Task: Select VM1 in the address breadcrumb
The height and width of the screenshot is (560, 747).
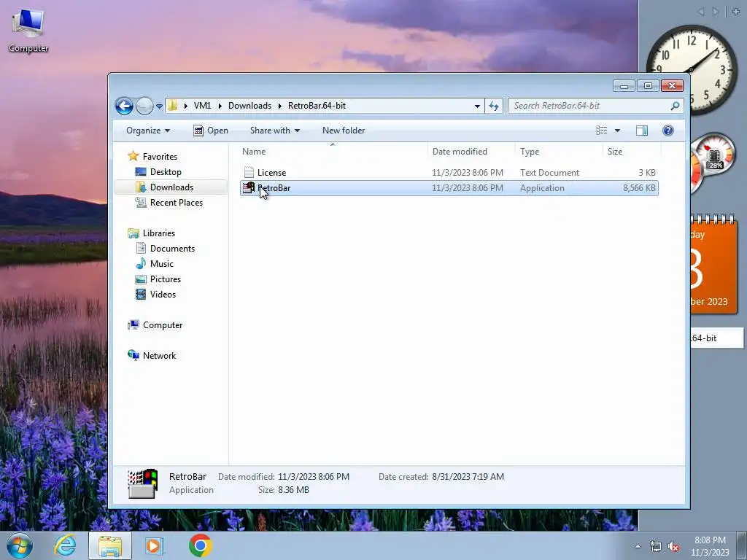Action: [x=202, y=106]
